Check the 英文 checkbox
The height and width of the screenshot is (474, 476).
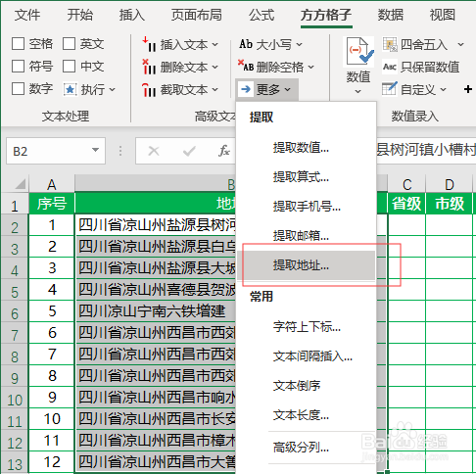(69, 44)
